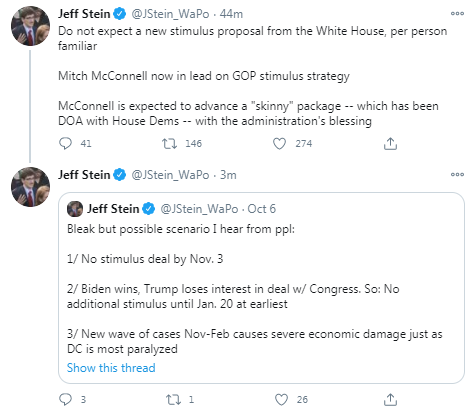Open Jeff Stein's avatar on first tweet
The width and height of the screenshot is (475, 410).
30,26
